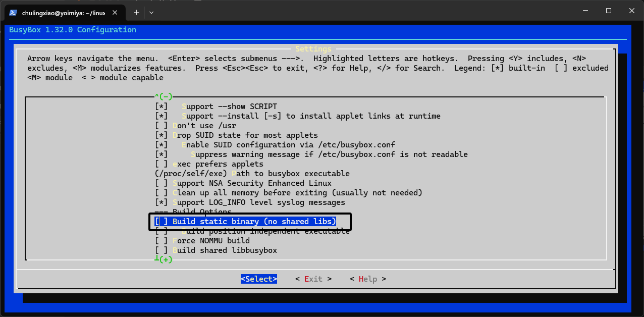Toggle Force NOMMU build option
The height and width of the screenshot is (317, 644).
click(x=202, y=241)
